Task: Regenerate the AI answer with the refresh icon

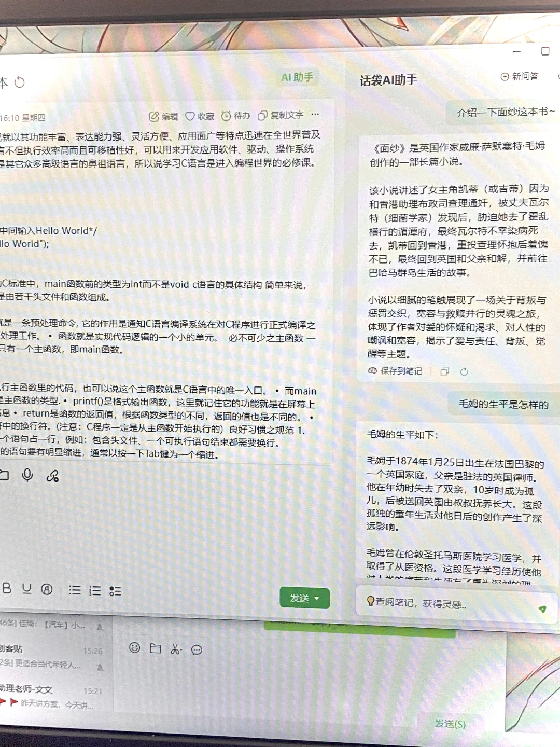Action: (464, 371)
